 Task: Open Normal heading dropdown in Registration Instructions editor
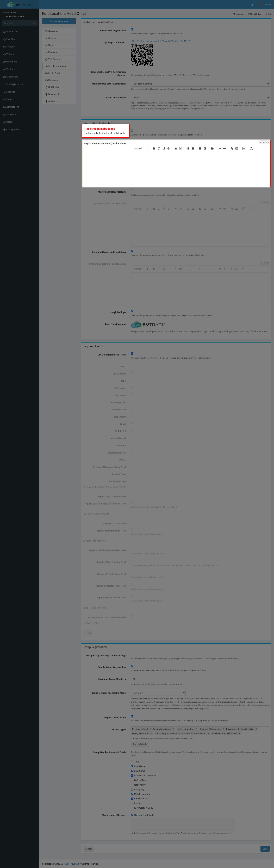click(141, 149)
